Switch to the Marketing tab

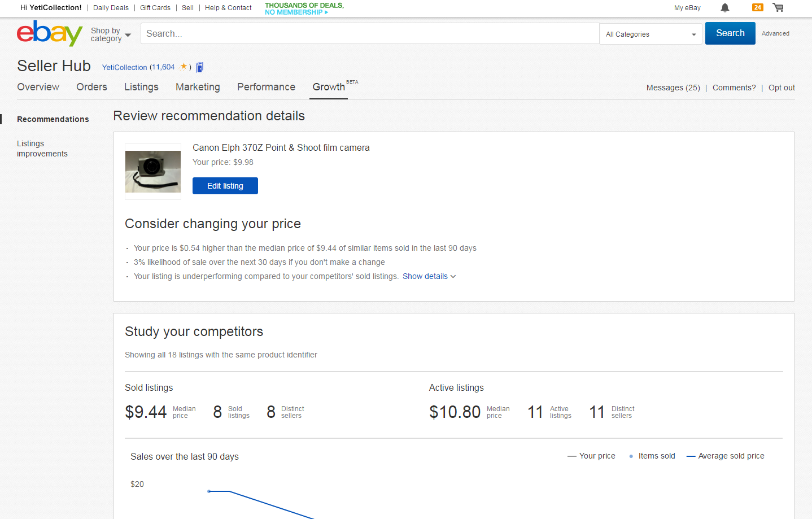[x=198, y=87]
